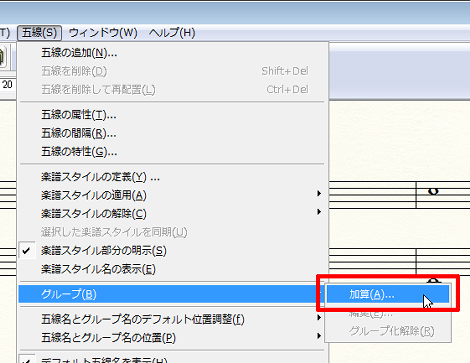Screen dimensions: 470x363
Task: Open 楽譜スタイルの定義(Y)... entry
Action: tap(173, 177)
